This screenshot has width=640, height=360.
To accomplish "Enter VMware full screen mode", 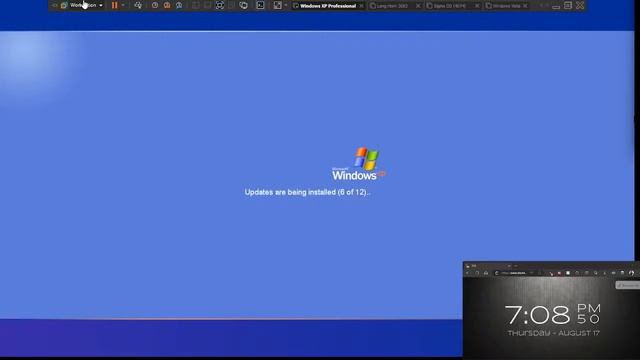I will click(220, 5).
